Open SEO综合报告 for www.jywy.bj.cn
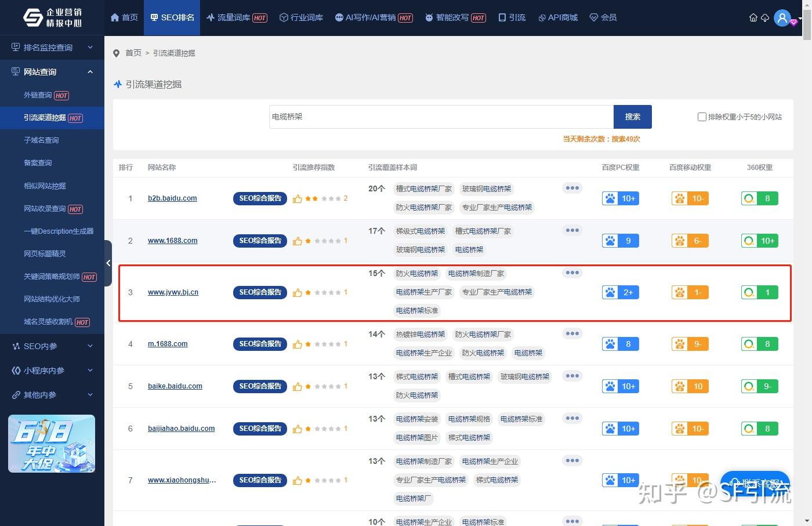The image size is (812, 526). (x=260, y=292)
